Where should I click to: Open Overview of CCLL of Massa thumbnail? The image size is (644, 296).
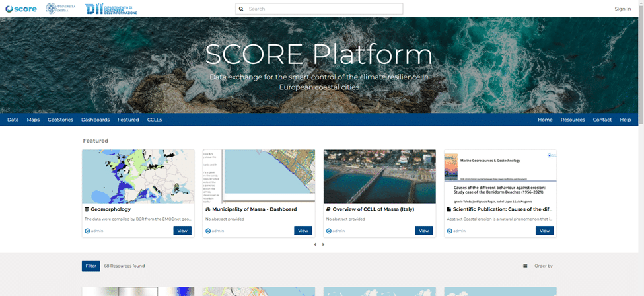pyautogui.click(x=379, y=176)
